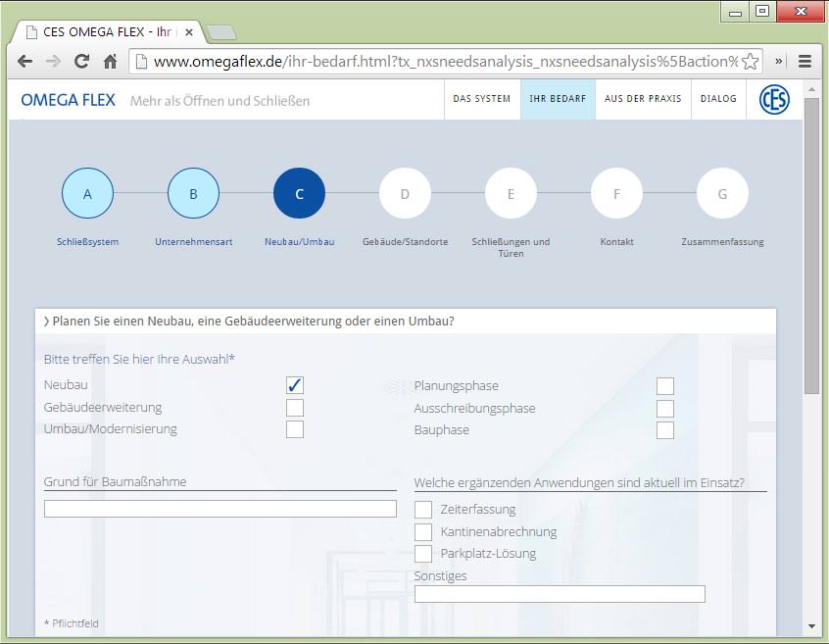829x644 pixels.
Task: Open the AUS DER PRAXIS menu
Action: tap(643, 99)
